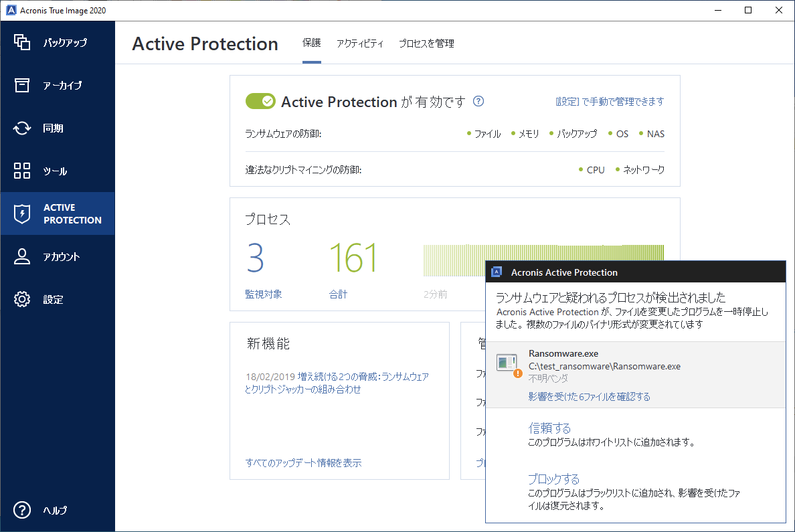Click the すべてのアップデート情報を表示 link

[303, 463]
